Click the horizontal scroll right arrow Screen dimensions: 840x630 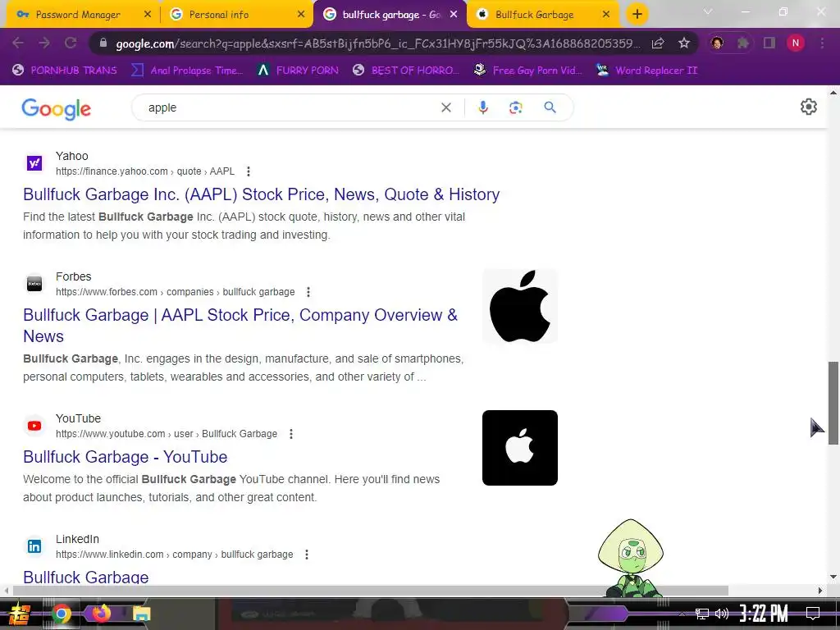[820, 591]
